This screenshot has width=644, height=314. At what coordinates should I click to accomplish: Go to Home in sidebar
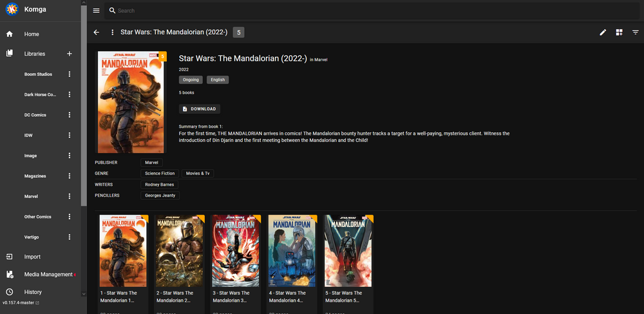(32, 34)
